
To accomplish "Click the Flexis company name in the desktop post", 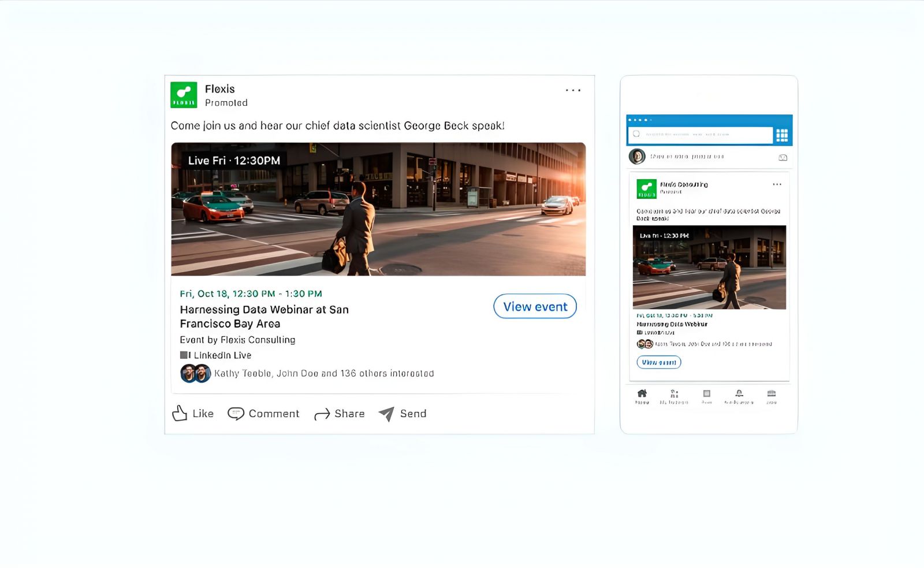I will pyautogui.click(x=220, y=89).
